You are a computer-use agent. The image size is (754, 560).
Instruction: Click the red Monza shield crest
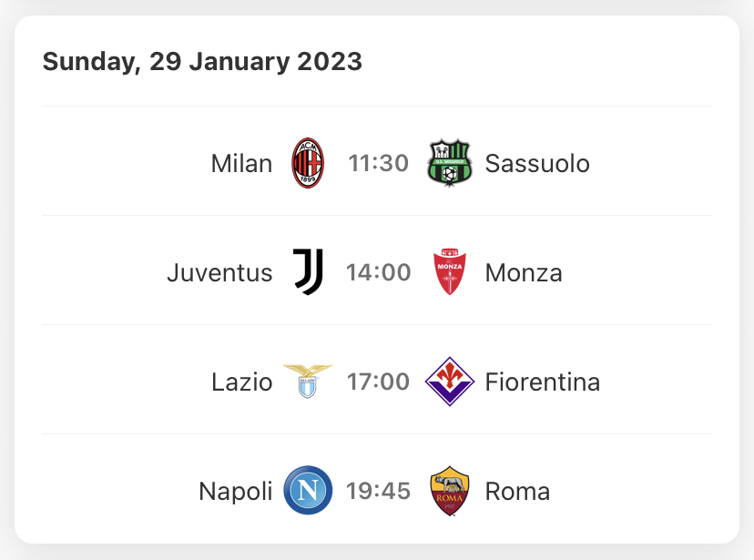coord(450,272)
